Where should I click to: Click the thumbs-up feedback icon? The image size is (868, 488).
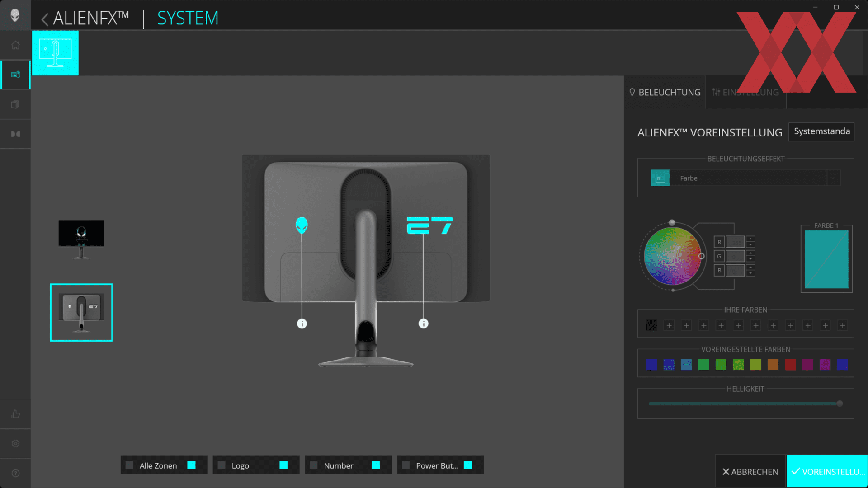pyautogui.click(x=15, y=414)
